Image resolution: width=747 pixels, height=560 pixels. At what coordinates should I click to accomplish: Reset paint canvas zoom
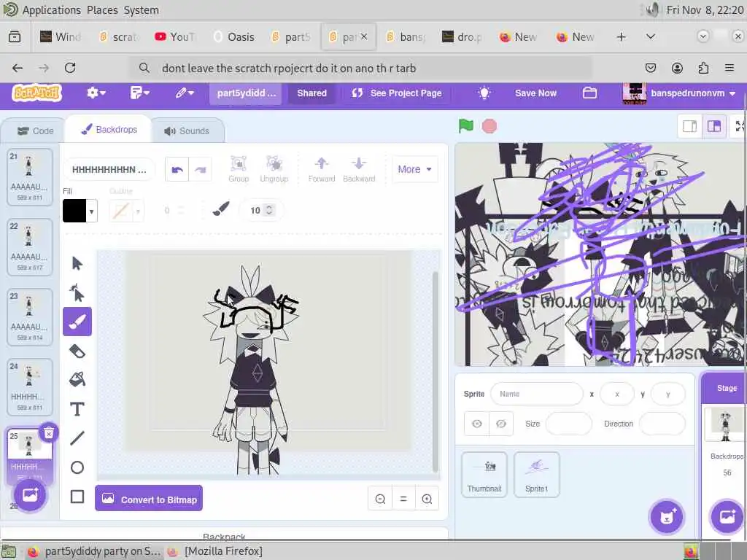(x=403, y=499)
